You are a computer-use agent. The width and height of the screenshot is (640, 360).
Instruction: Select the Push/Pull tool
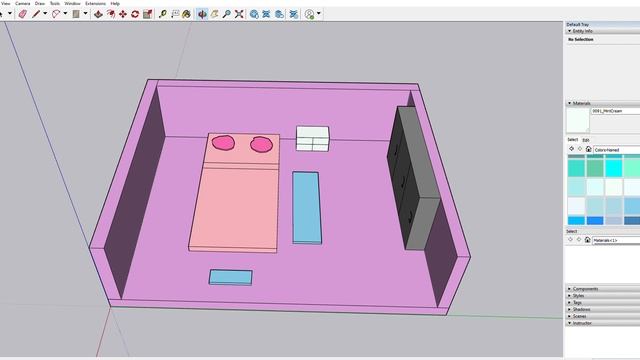pos(98,14)
